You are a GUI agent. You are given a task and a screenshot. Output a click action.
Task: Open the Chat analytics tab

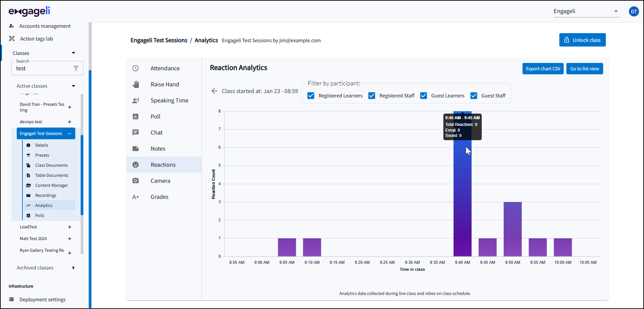[164, 133]
